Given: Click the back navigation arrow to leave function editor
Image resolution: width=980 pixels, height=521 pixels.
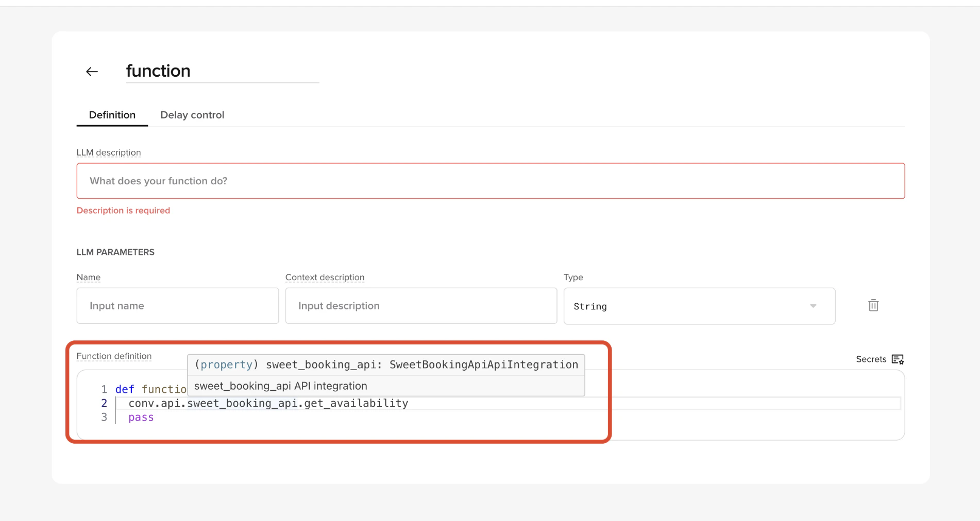Looking at the screenshot, I should pyautogui.click(x=91, y=71).
